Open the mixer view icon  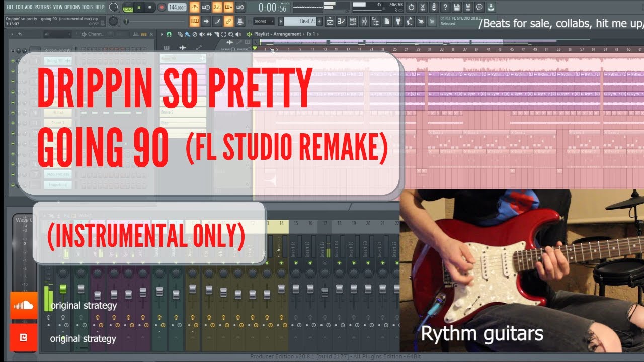tap(364, 21)
